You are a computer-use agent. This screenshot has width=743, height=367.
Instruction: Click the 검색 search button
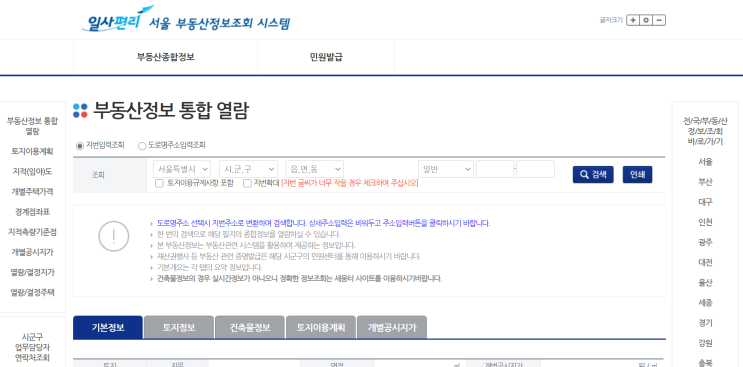(x=593, y=174)
